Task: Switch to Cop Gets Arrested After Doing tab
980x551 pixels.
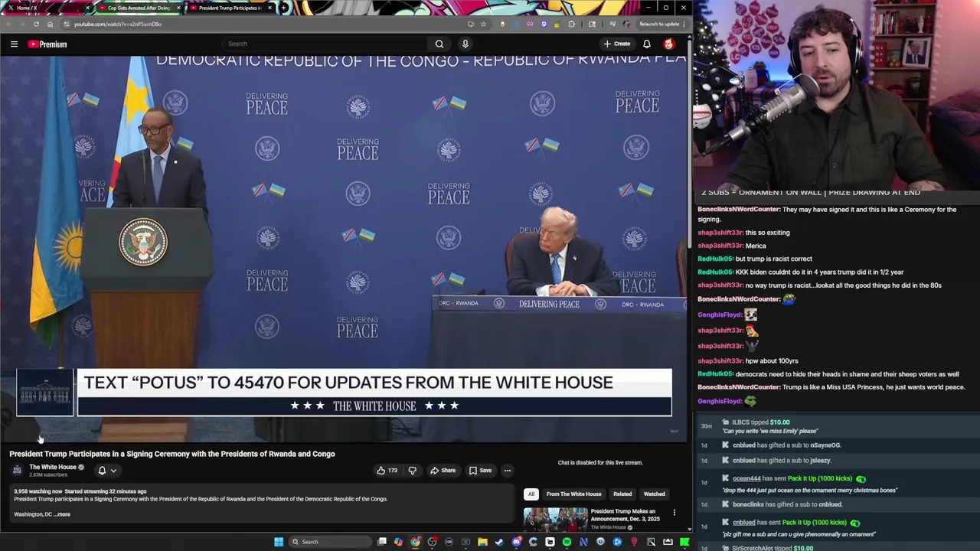Action: pos(138,8)
